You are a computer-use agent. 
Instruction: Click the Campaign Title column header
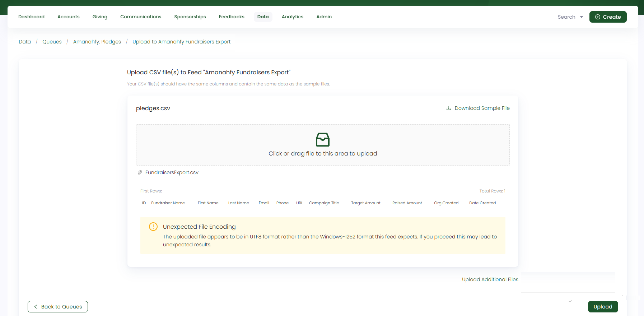(324, 203)
